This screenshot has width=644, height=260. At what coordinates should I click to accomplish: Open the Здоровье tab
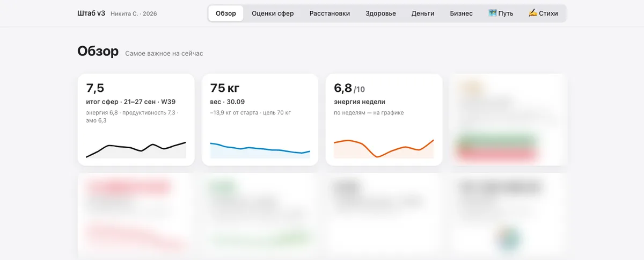[380, 13]
